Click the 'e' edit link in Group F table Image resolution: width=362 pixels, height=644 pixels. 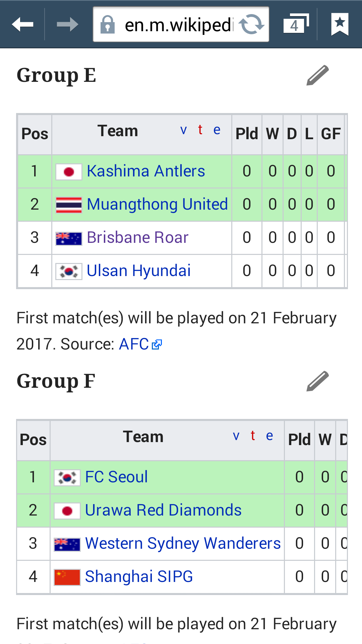[x=269, y=436]
